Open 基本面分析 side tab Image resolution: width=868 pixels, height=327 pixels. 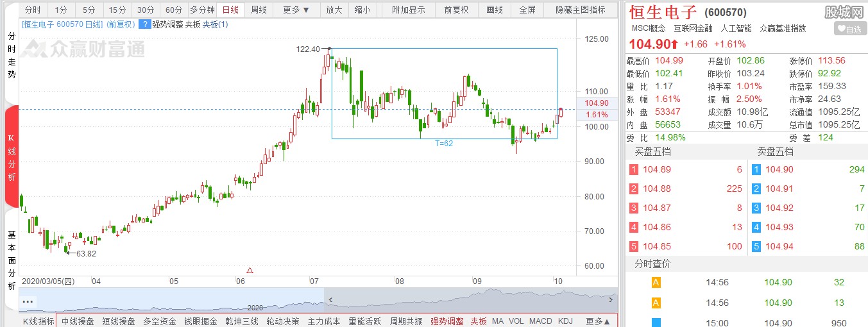pyautogui.click(x=12, y=261)
